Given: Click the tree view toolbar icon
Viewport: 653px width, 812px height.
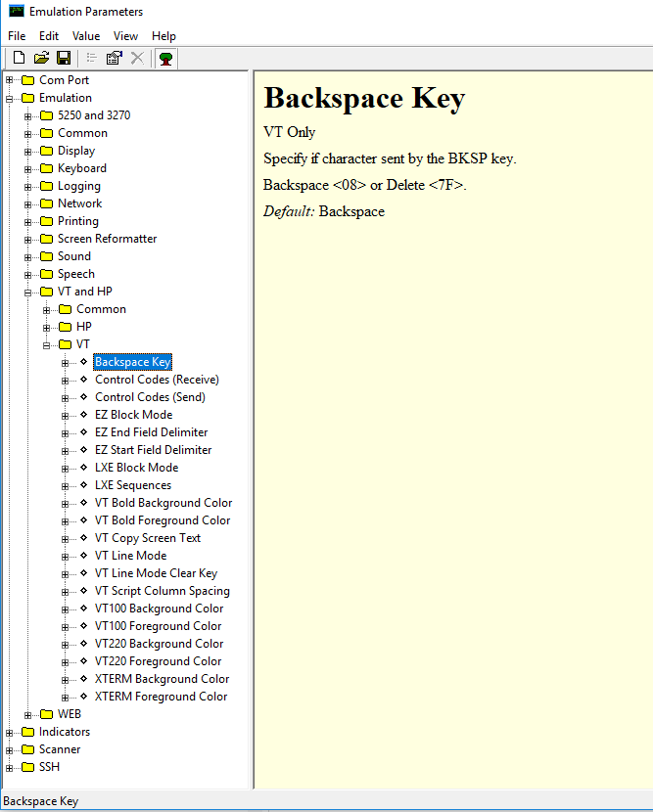Looking at the screenshot, I should [x=166, y=58].
